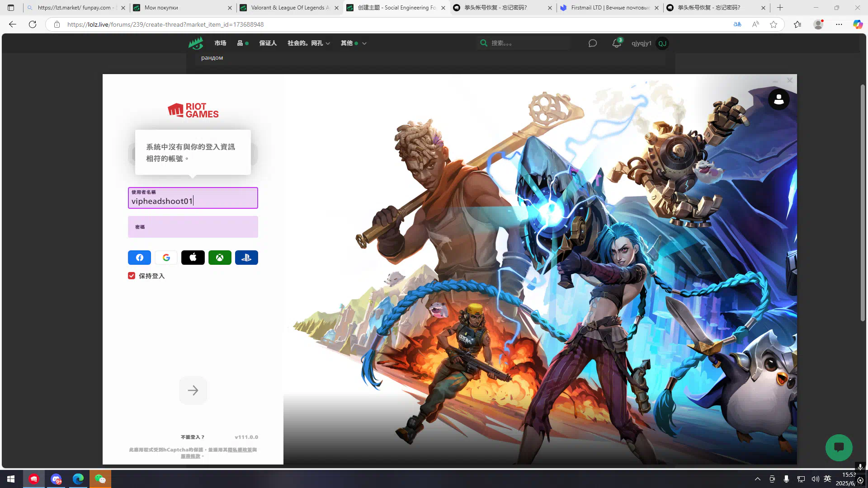Viewport: 868px width, 488px height.
Task: Click the microphone tray icon
Action: pos(787,479)
